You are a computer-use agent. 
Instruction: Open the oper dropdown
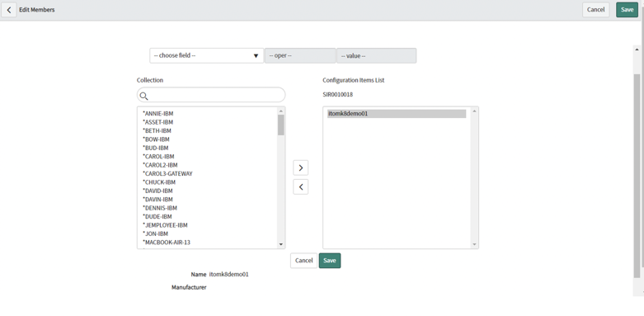tap(300, 55)
